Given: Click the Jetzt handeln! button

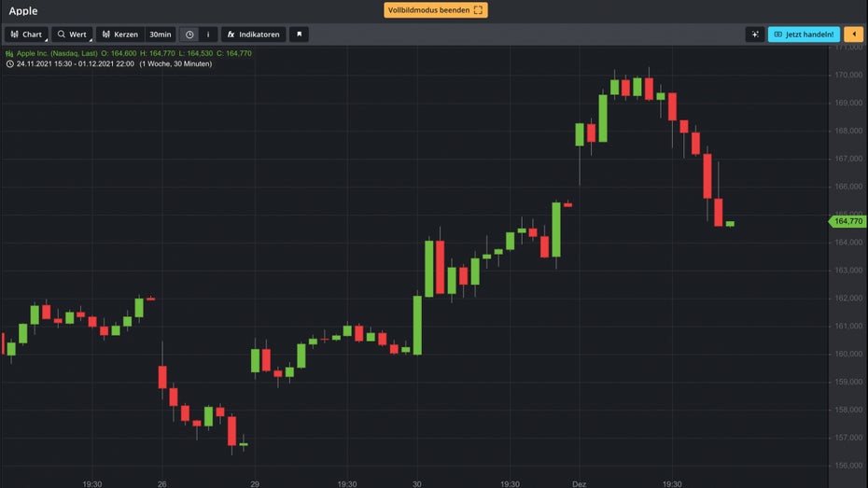Looking at the screenshot, I should (803, 35).
